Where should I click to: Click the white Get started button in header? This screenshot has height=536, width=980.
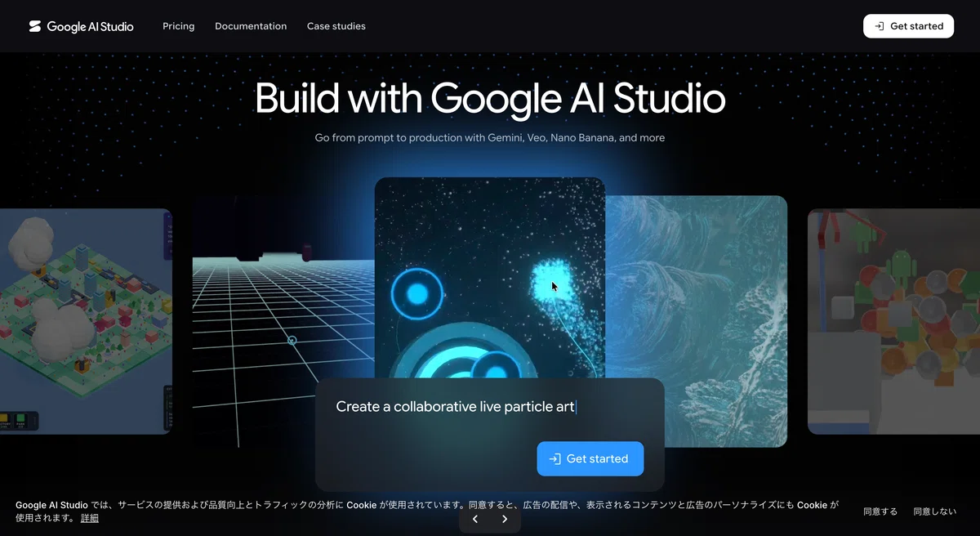coord(908,26)
